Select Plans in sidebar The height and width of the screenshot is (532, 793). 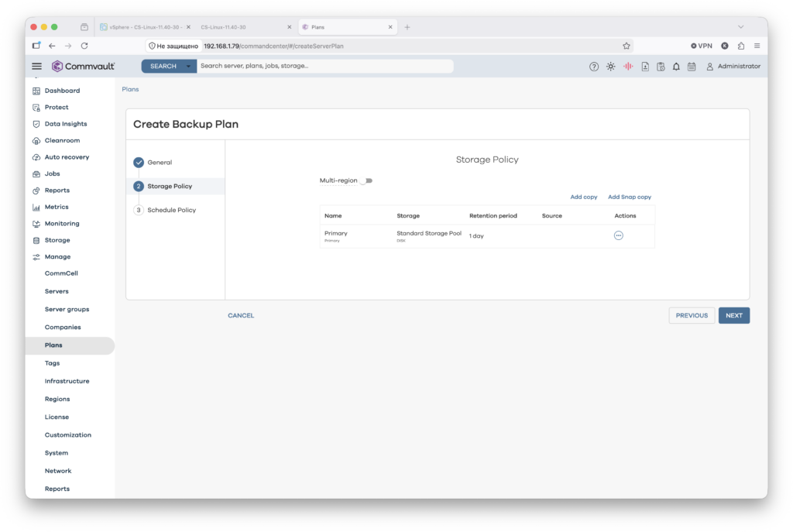[x=70, y=346]
